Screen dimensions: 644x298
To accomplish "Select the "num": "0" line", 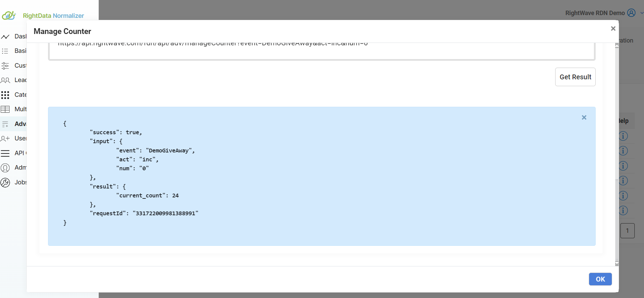I will [x=132, y=168].
